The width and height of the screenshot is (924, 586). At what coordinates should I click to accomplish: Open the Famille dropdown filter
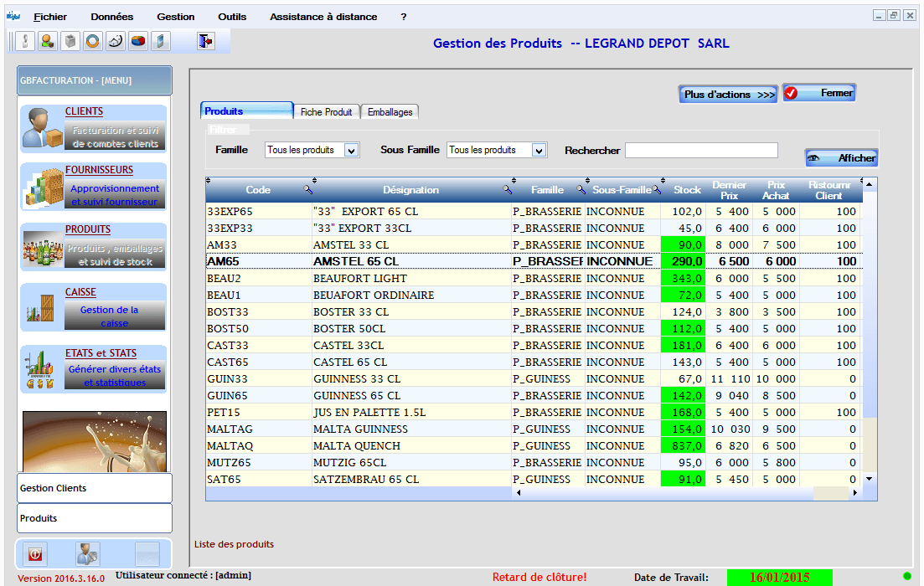pos(352,151)
